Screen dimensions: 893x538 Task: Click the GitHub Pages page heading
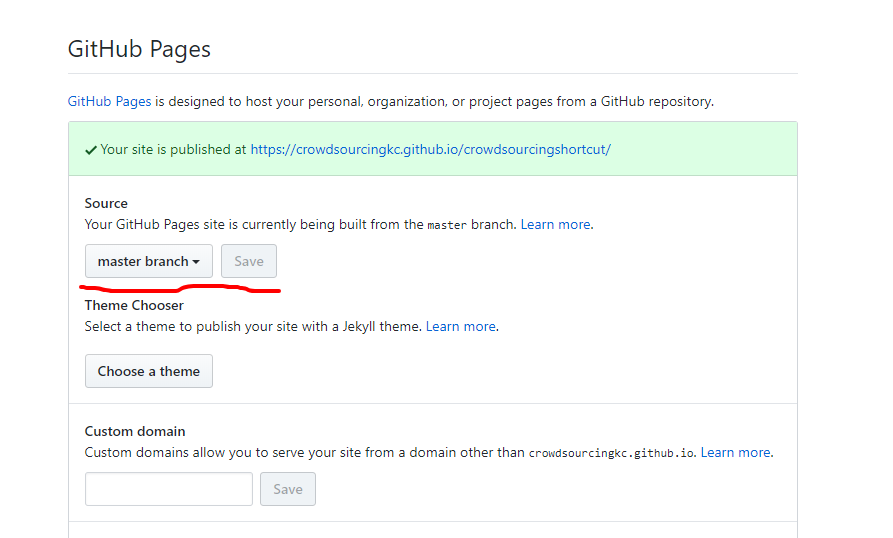[139, 49]
